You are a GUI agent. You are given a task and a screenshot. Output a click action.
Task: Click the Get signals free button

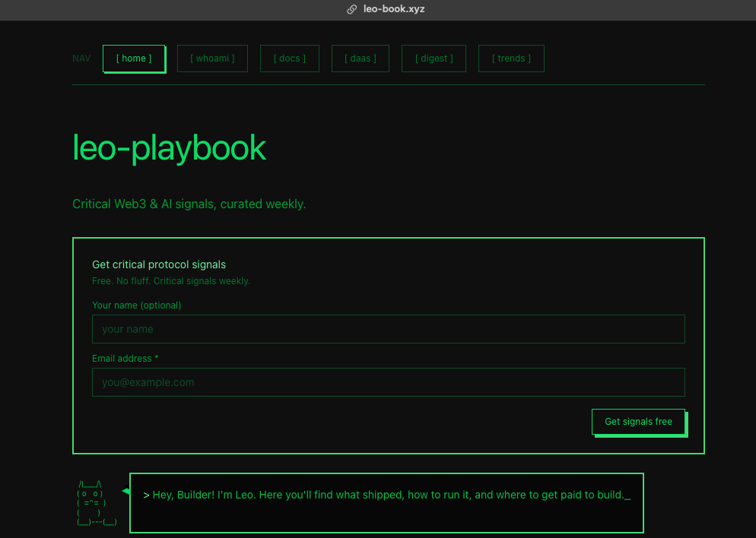(x=638, y=422)
